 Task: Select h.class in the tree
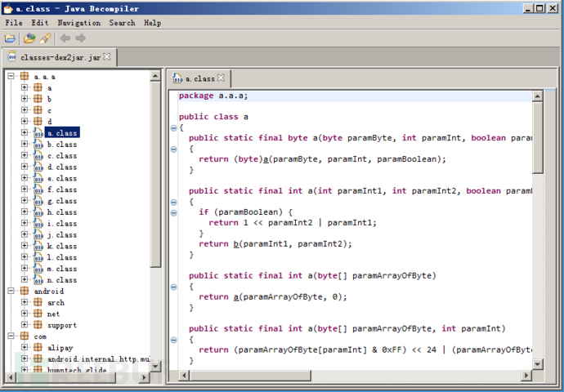coord(62,212)
